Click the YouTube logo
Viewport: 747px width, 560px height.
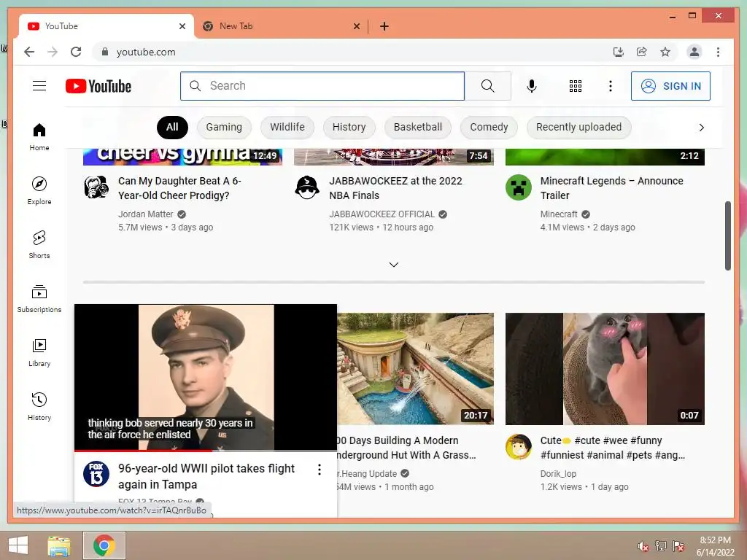pos(98,86)
